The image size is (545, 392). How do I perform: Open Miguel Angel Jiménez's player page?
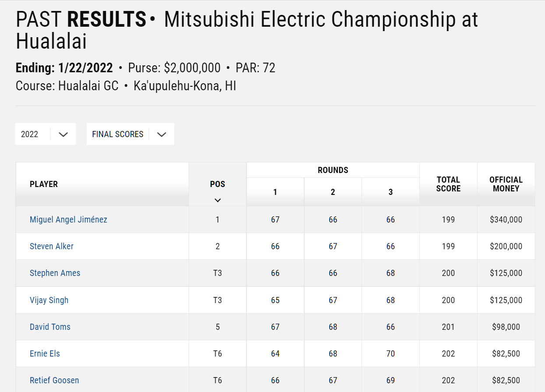[68, 219]
